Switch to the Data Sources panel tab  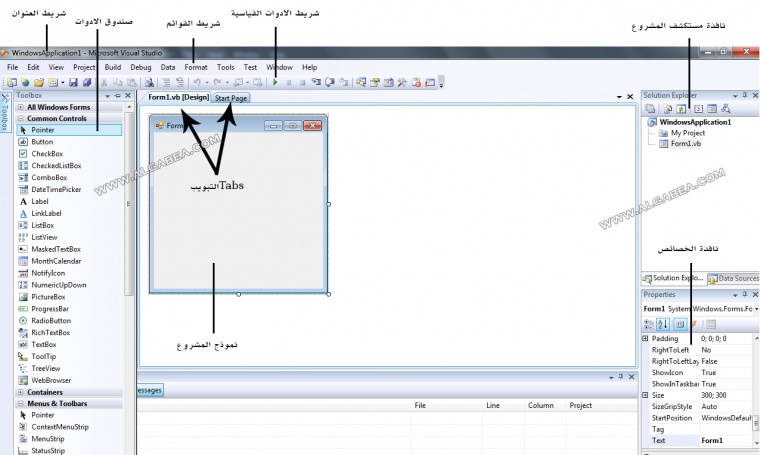coord(733,279)
